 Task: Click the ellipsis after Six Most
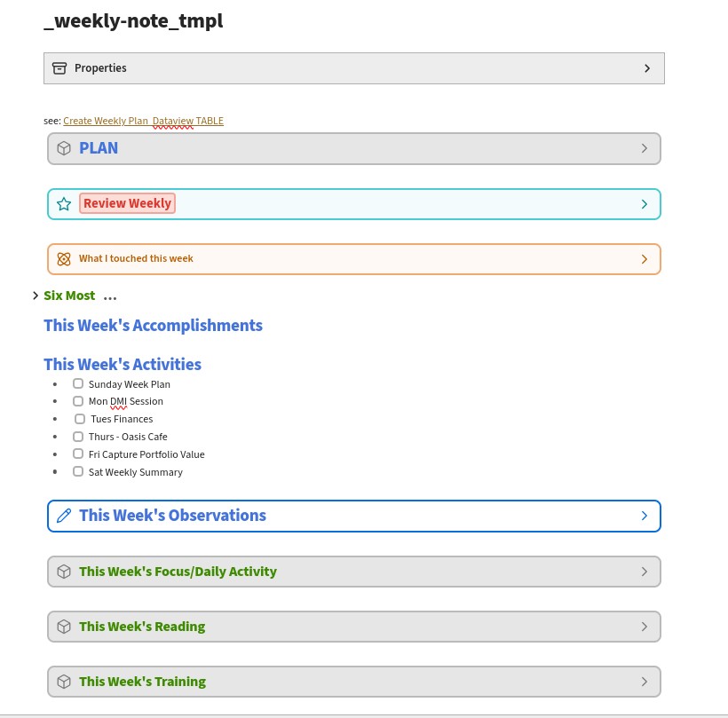point(110,296)
